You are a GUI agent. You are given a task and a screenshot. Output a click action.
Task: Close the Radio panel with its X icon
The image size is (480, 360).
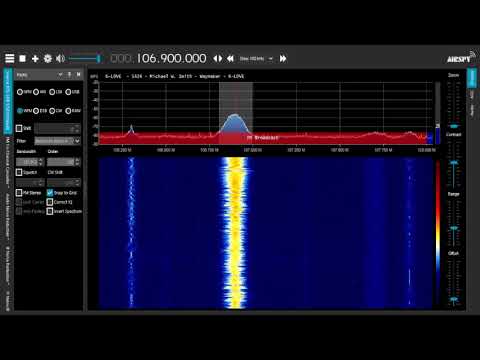coord(79,75)
